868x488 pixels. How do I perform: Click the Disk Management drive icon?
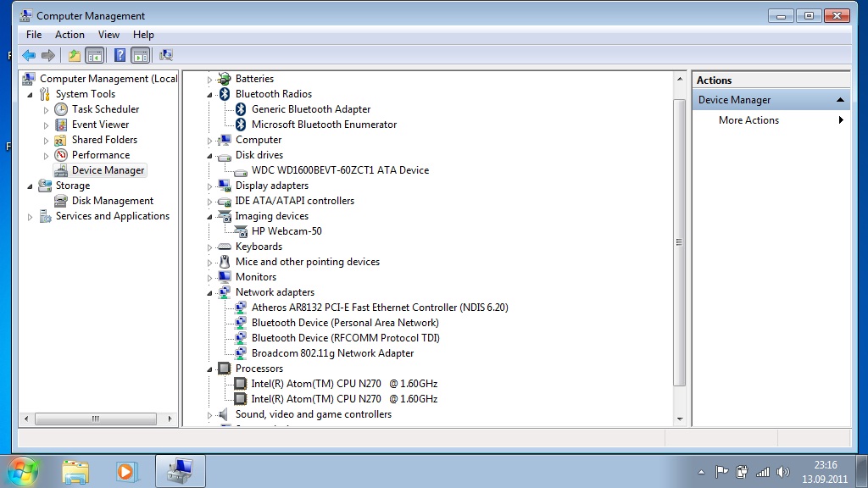pos(61,201)
